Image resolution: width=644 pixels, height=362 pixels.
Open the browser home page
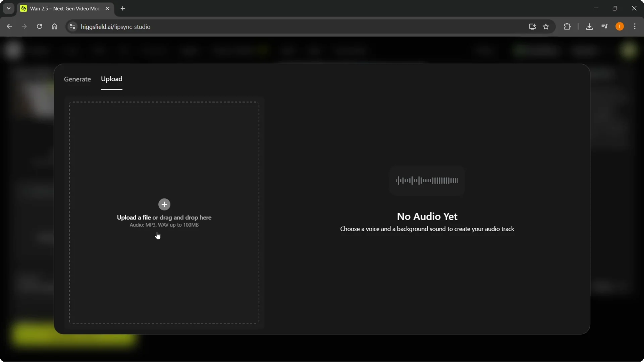tap(54, 26)
